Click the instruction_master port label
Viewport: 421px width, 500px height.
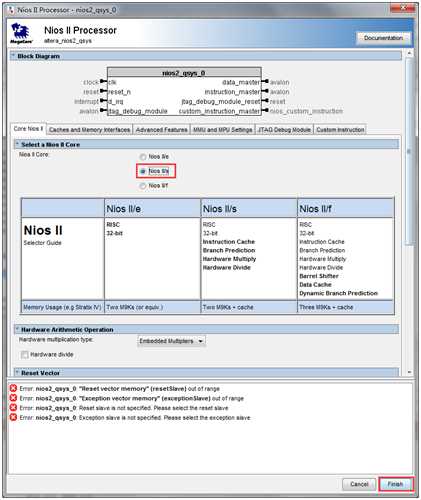pyautogui.click(x=232, y=92)
